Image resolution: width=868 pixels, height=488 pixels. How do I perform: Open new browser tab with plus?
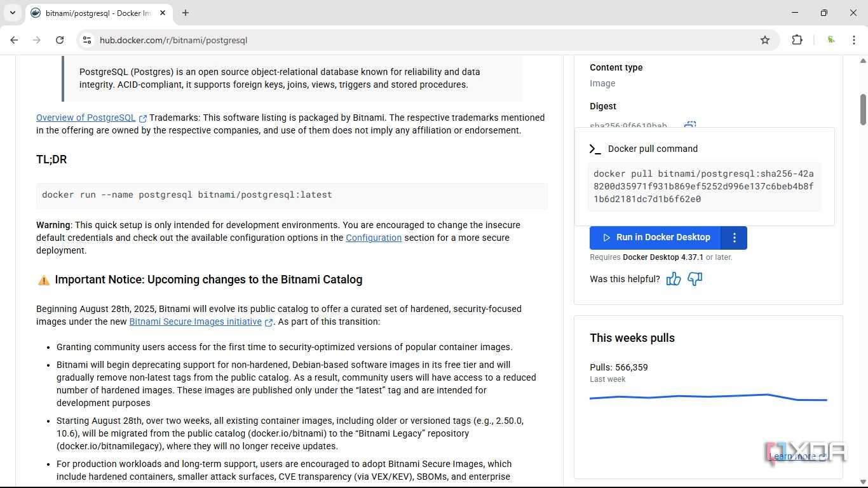[186, 13]
